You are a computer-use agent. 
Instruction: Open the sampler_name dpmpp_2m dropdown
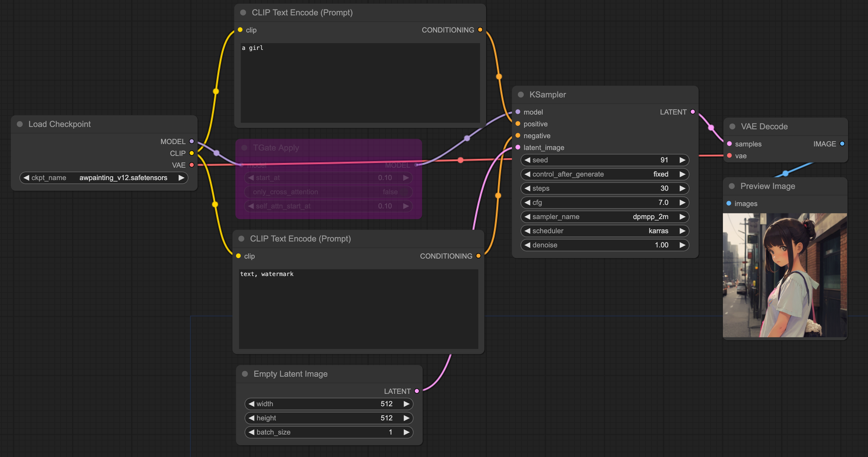(x=604, y=217)
